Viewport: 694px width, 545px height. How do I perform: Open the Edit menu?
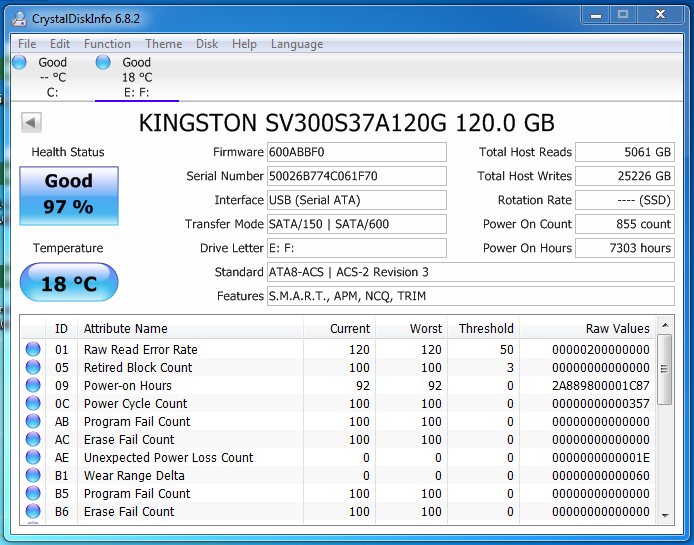point(60,44)
